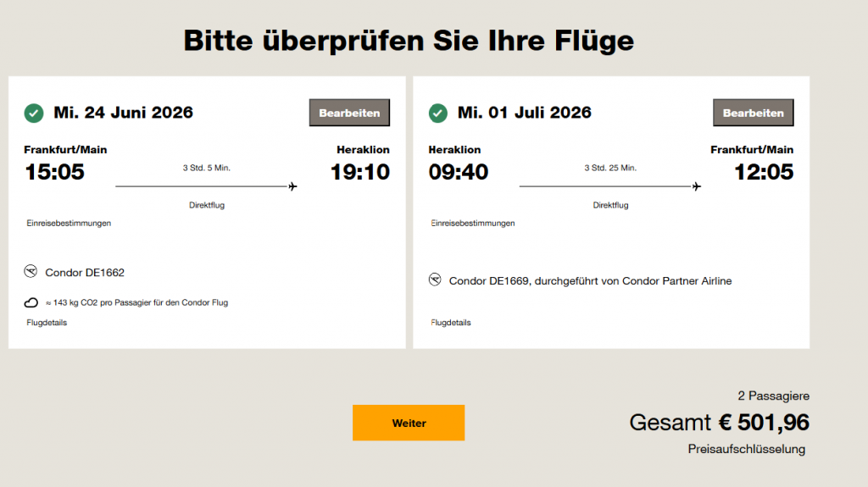Expand the Preisaufschlüsselung price breakdown
This screenshot has height=487, width=868.
pyautogui.click(x=746, y=450)
